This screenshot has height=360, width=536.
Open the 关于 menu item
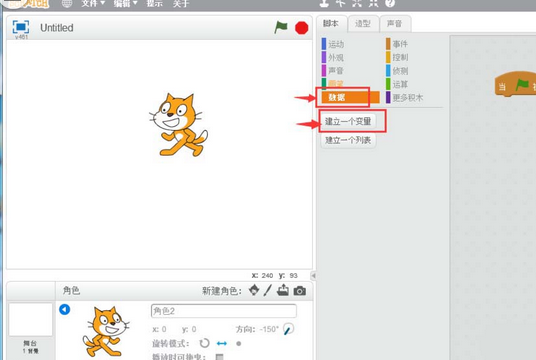[181, 3]
